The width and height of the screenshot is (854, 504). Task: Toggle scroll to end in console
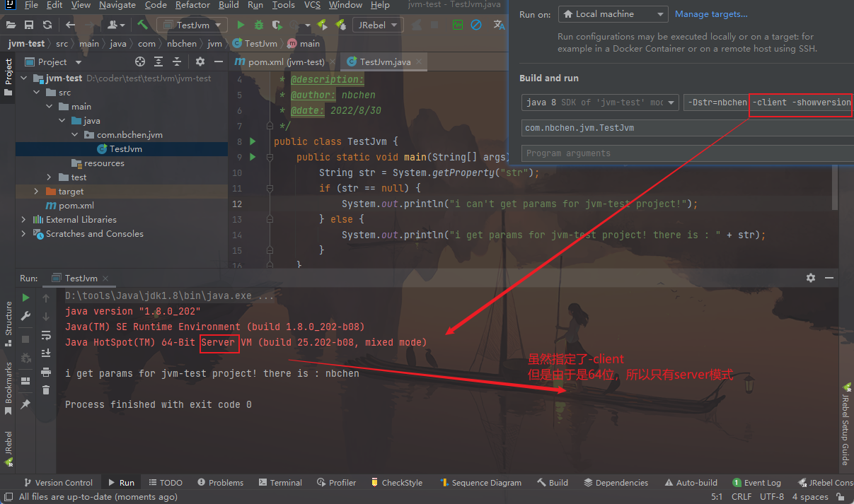46,353
